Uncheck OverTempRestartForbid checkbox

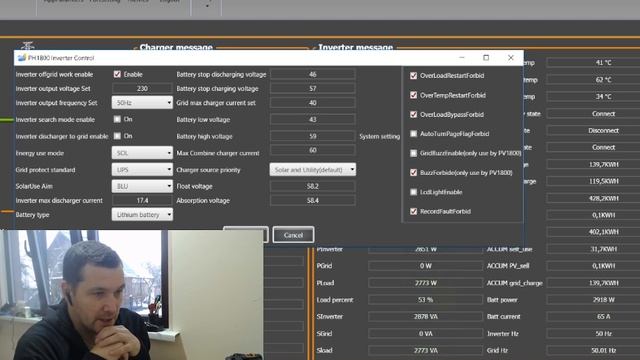tap(413, 95)
